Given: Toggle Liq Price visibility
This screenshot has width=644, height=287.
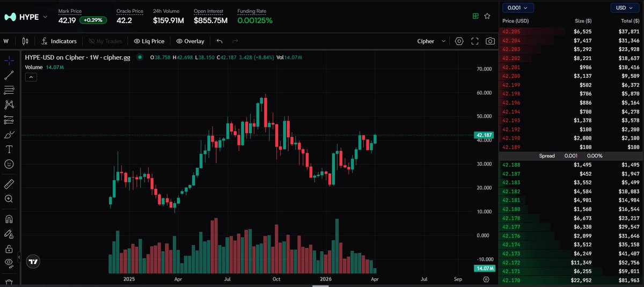Looking at the screenshot, I should click(149, 41).
